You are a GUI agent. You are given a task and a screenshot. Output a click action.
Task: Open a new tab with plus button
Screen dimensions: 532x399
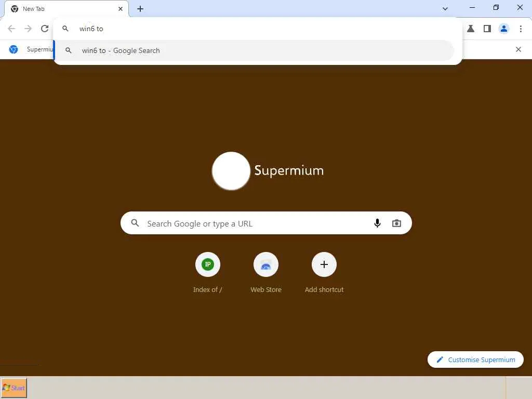tap(140, 9)
